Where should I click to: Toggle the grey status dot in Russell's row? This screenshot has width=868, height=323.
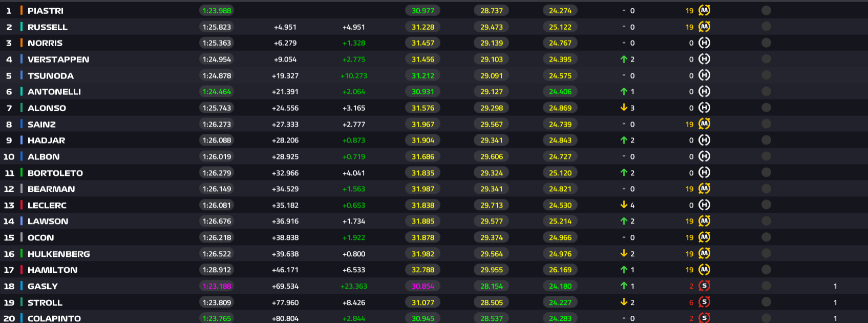coord(766,27)
